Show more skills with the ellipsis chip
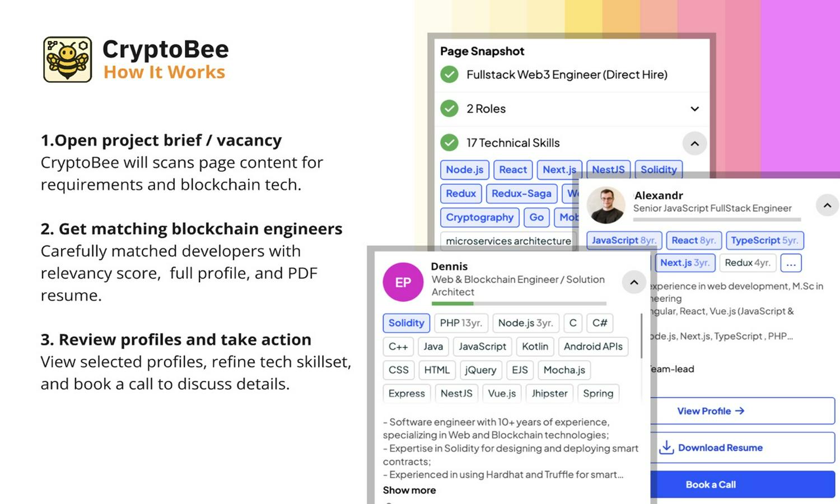 (x=791, y=263)
